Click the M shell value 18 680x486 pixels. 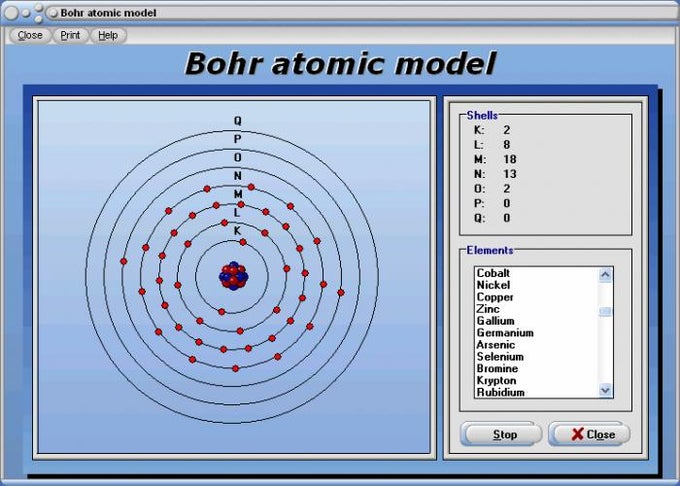(510, 159)
